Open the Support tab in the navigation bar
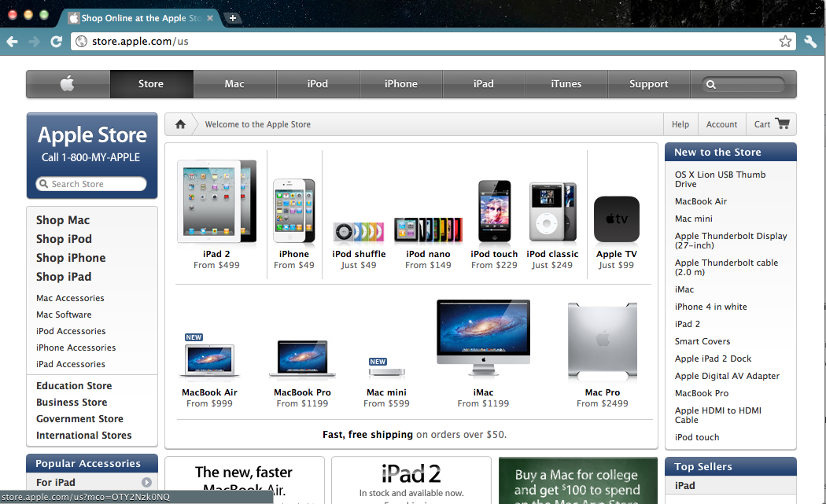The width and height of the screenshot is (826, 504). [649, 83]
